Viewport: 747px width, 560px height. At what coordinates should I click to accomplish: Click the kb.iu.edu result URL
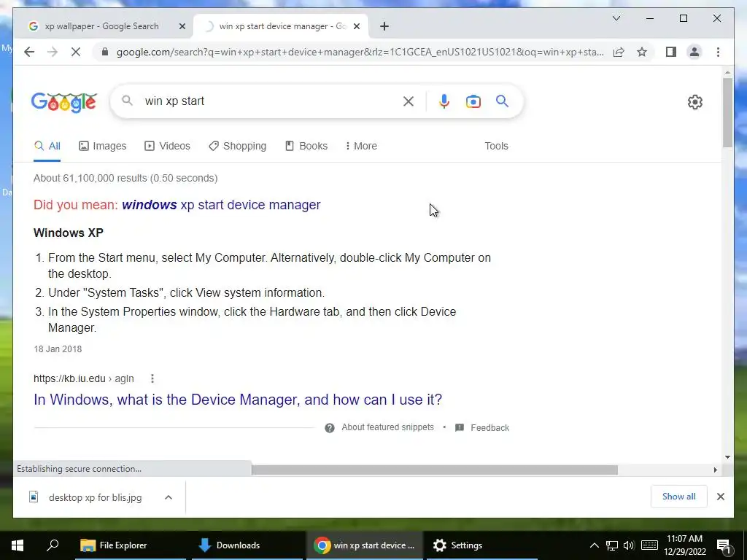[x=84, y=378]
